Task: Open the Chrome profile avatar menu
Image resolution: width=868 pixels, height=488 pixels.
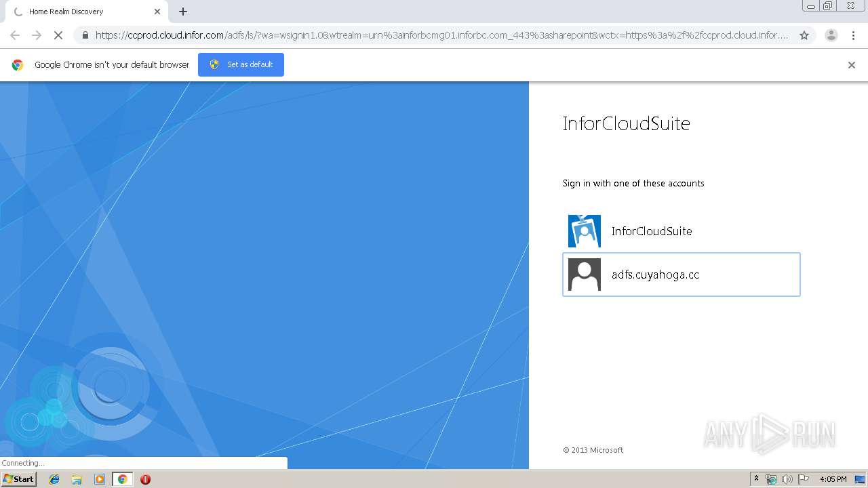Action: tap(831, 35)
